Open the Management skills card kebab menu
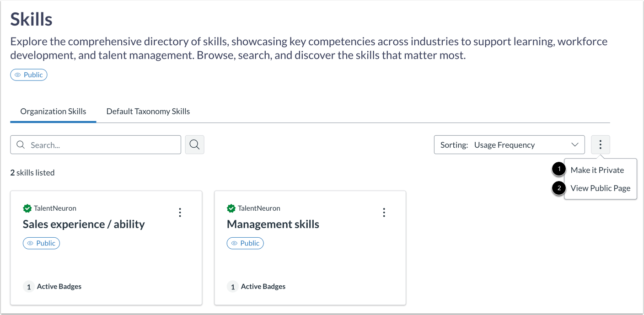 click(x=384, y=212)
